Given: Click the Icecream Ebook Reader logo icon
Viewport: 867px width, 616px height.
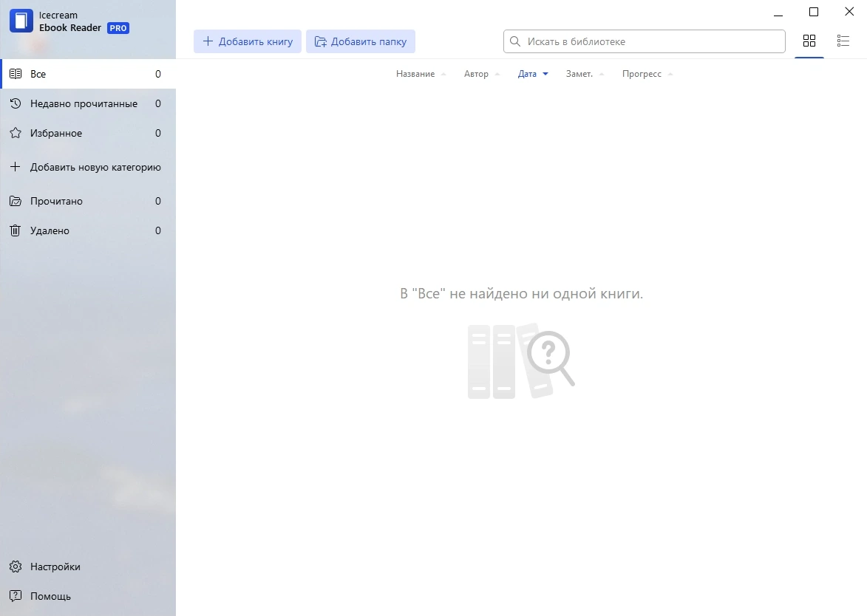Looking at the screenshot, I should click(x=21, y=21).
